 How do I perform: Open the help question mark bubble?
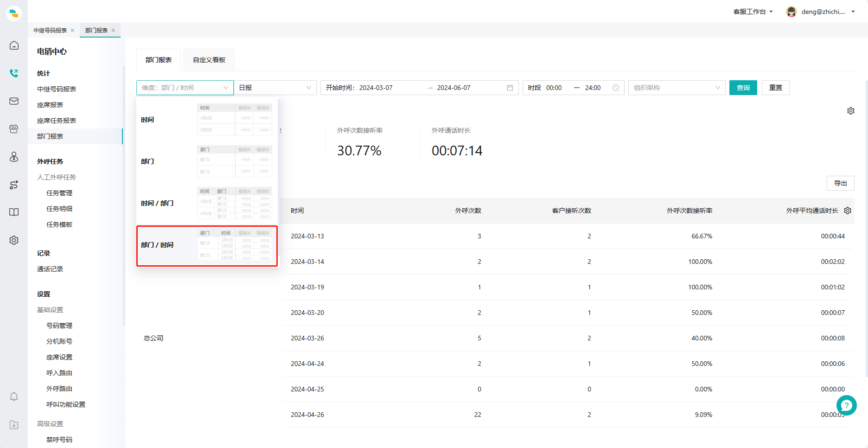(x=847, y=405)
